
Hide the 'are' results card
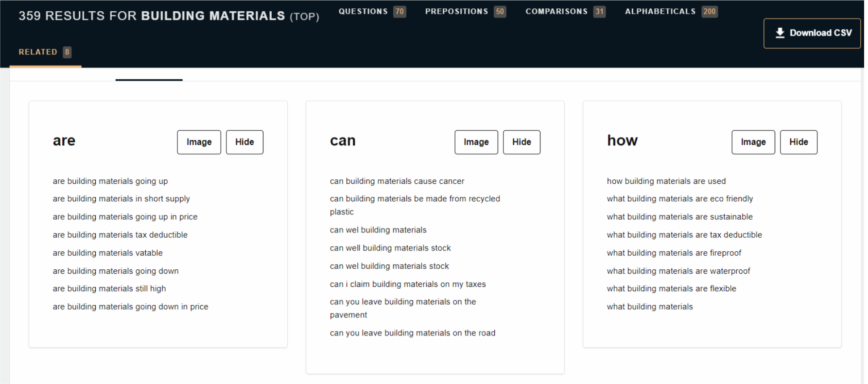pyautogui.click(x=244, y=142)
